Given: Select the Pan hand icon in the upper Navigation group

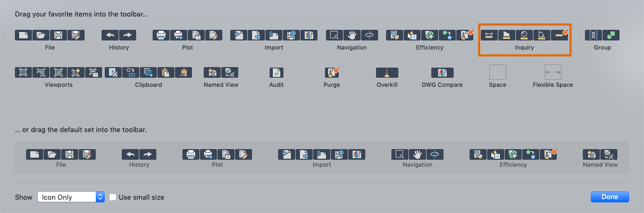Looking at the screenshot, I should tap(352, 36).
